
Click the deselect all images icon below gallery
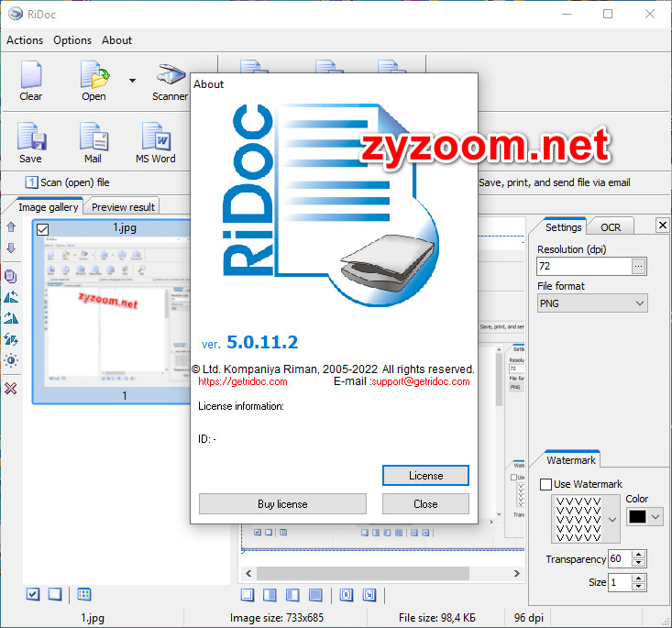click(x=55, y=594)
